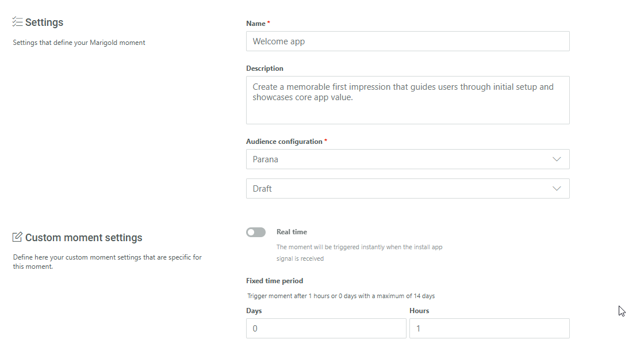Click the Audience configuration label
This screenshot has width=644, height=358.
pos(284,142)
